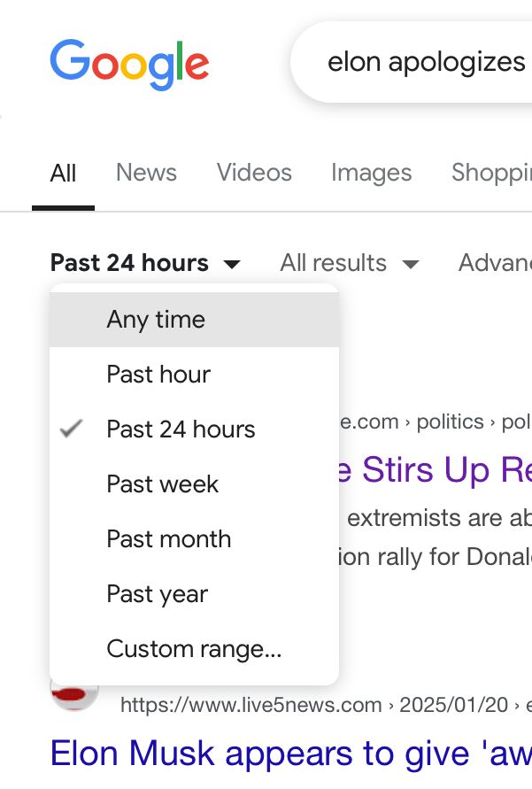The width and height of the screenshot is (532, 789).
Task: Choose the Past hour option
Action: click(x=158, y=375)
